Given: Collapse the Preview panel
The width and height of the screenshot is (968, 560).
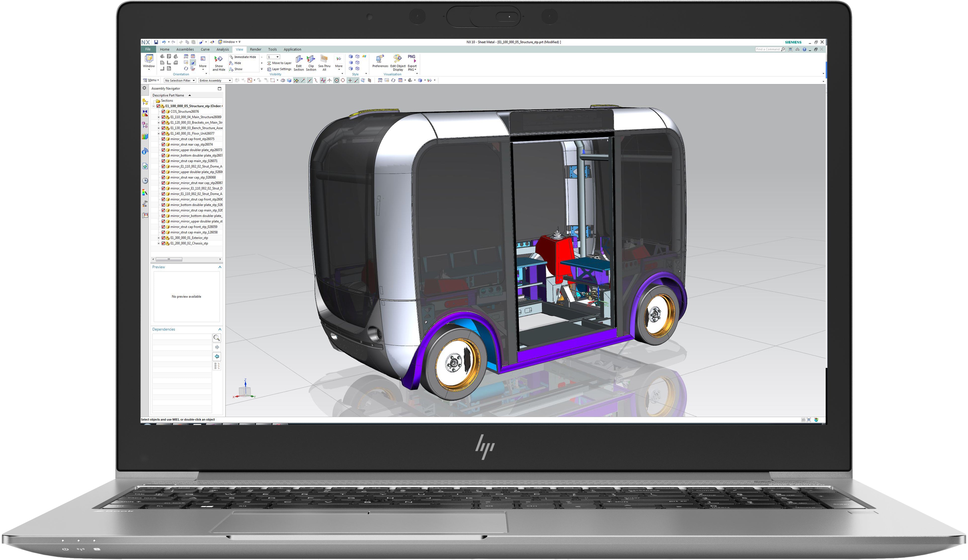Looking at the screenshot, I should tap(220, 267).
